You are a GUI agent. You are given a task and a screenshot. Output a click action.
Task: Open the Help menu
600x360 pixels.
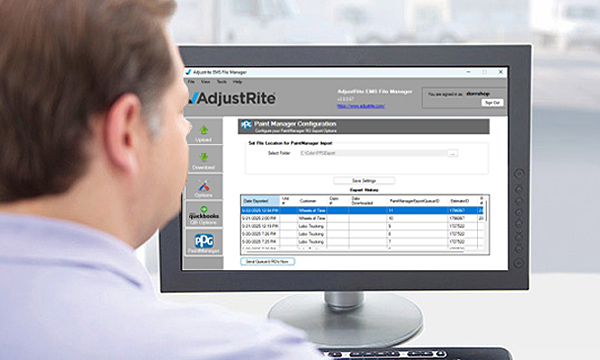pyautogui.click(x=237, y=81)
